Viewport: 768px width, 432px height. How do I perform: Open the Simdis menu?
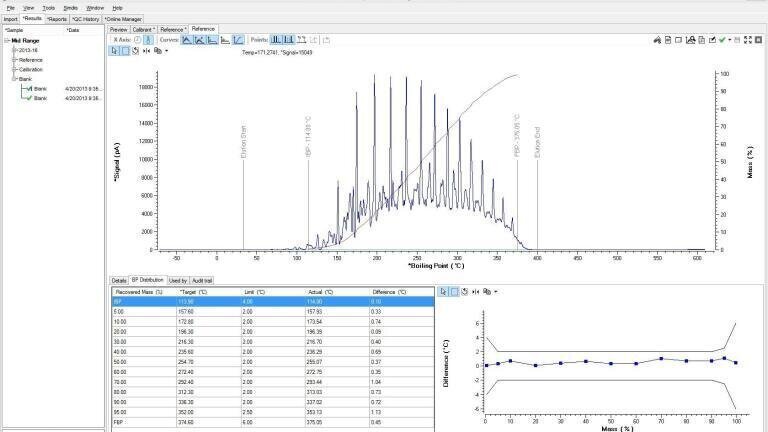(x=71, y=8)
